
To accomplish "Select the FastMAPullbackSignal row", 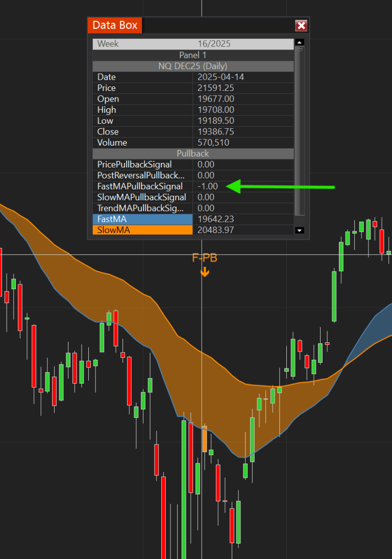I will click(193, 187).
